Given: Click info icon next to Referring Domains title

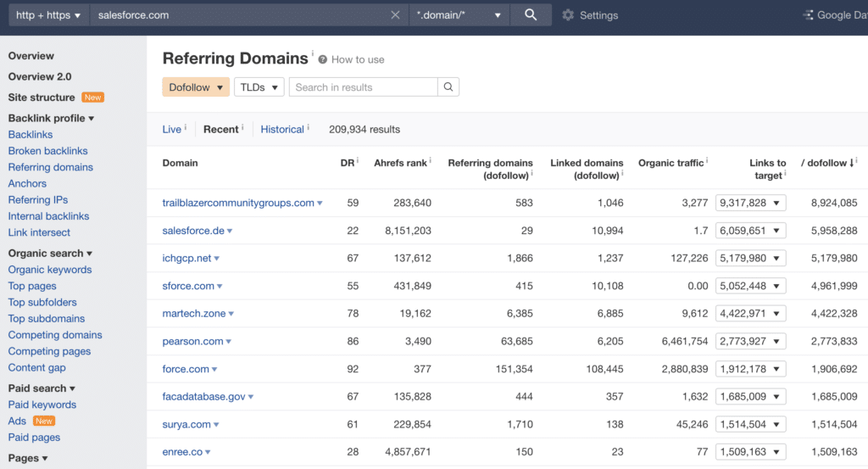Looking at the screenshot, I should point(312,54).
